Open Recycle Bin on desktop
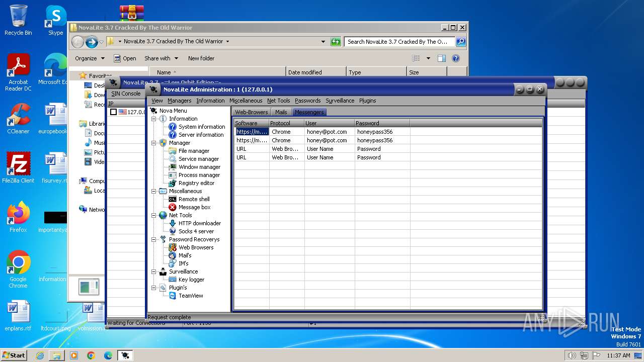644x362 pixels. (x=18, y=20)
